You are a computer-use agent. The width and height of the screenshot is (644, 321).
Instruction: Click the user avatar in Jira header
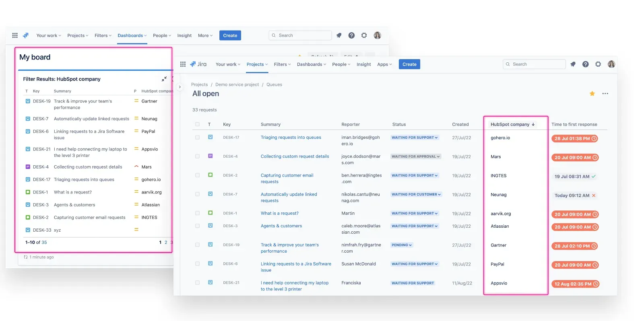pyautogui.click(x=611, y=64)
